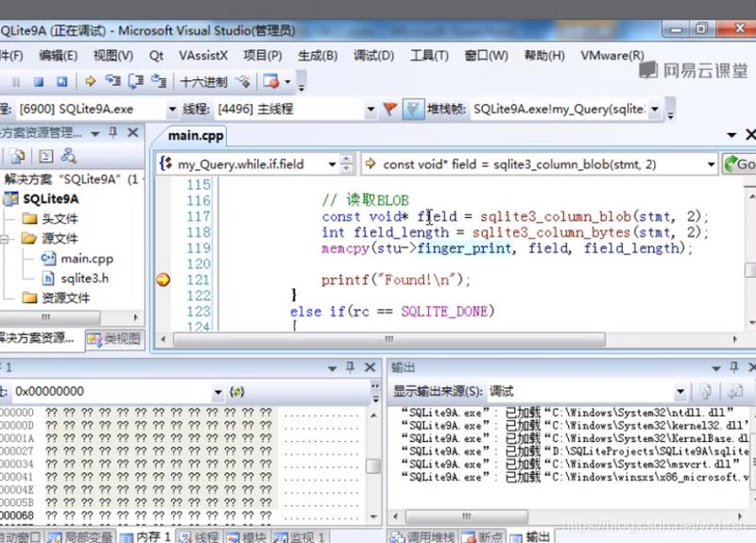
Task: Open 项目(P) menu
Action: coord(263,56)
